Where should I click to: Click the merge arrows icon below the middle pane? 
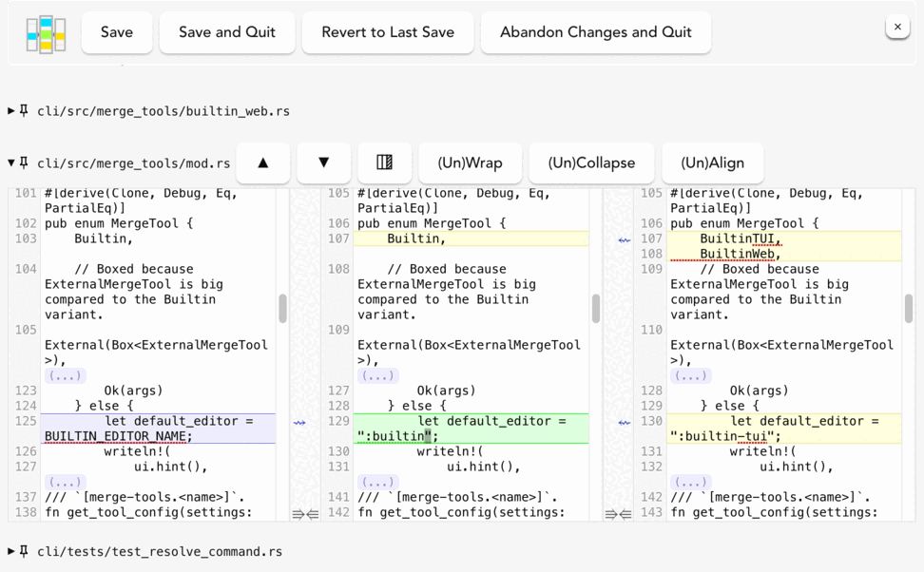coord(304,513)
